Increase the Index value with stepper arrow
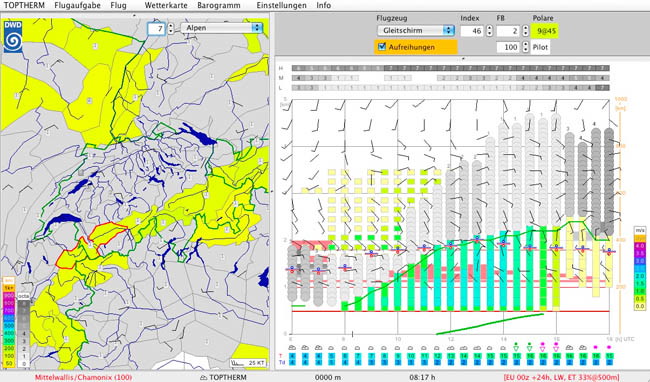 point(490,28)
